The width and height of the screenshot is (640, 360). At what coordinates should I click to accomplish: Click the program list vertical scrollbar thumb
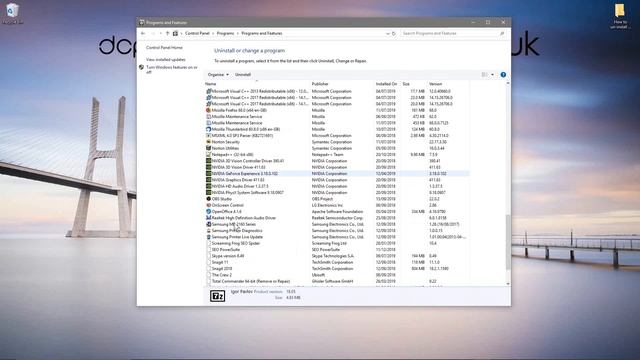[x=508, y=242]
